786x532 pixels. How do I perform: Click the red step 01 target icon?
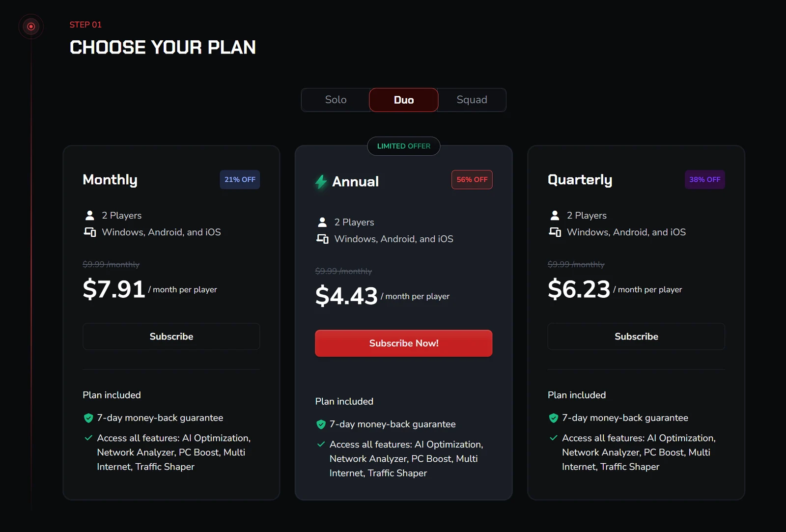[x=31, y=27]
